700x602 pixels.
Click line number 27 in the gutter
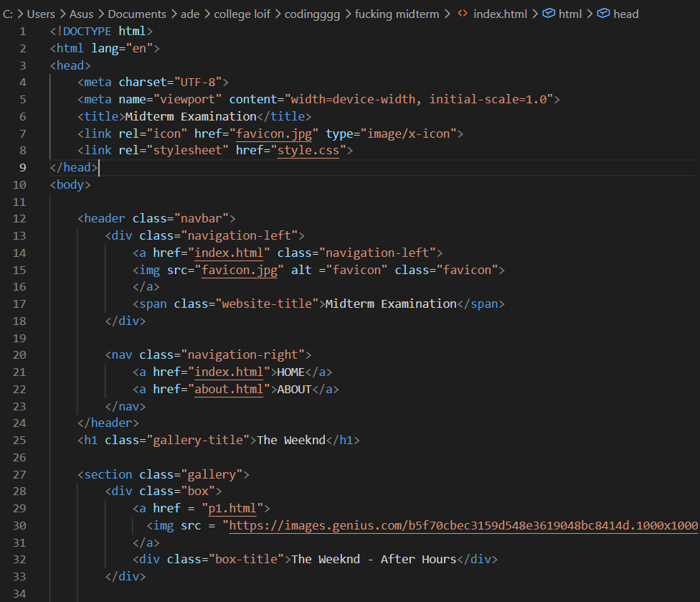click(x=19, y=474)
